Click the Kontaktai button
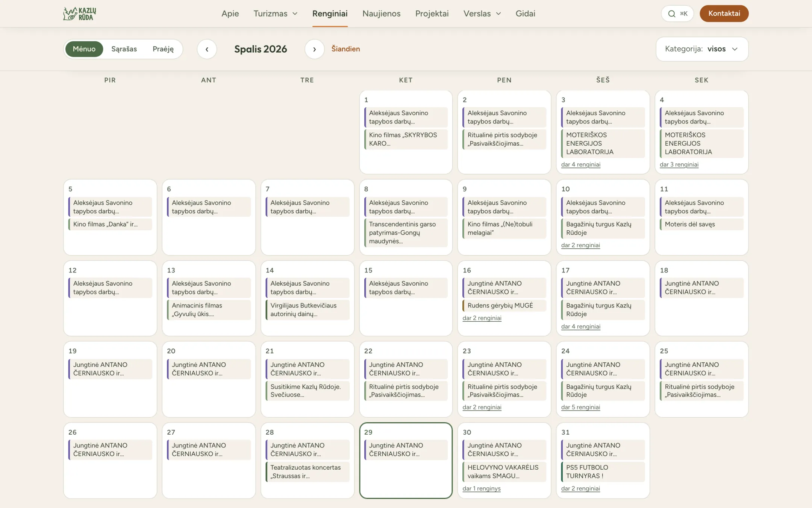Screen dimensions: 812x508 pyautogui.click(x=724, y=14)
